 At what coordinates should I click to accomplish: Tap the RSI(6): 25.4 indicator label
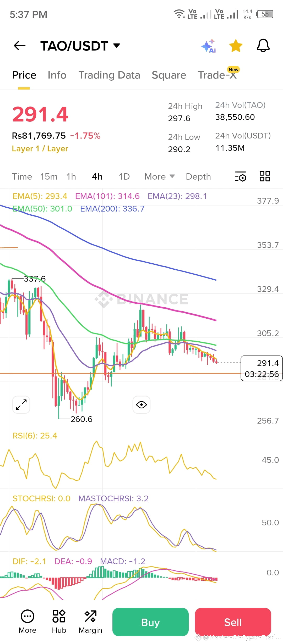click(x=35, y=436)
